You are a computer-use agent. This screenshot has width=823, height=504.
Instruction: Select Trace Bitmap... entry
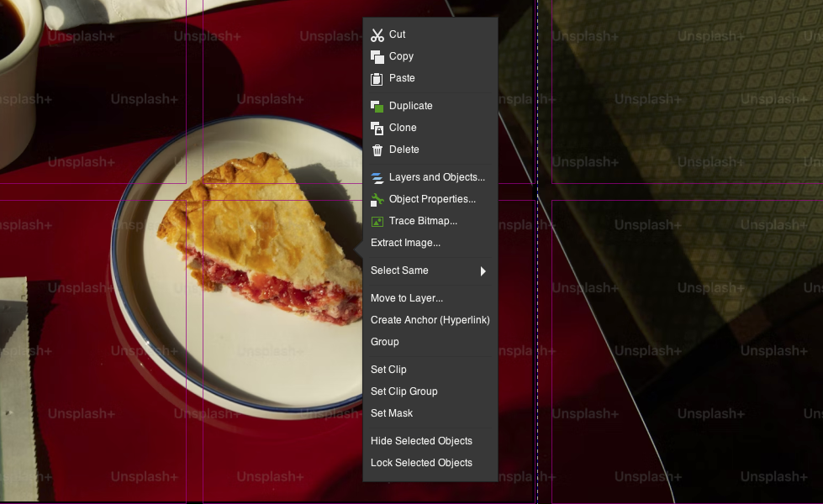point(430,221)
